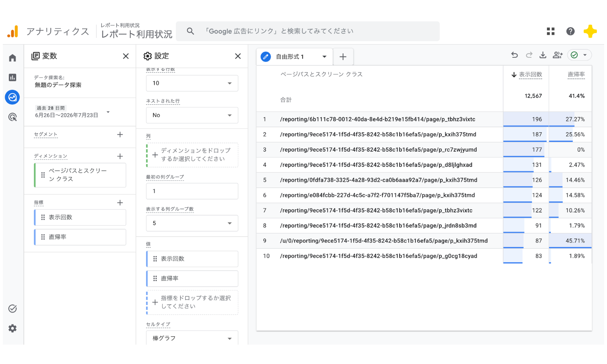
Task: Click row 5 path starting 0fdfa738
Action: pos(379,180)
